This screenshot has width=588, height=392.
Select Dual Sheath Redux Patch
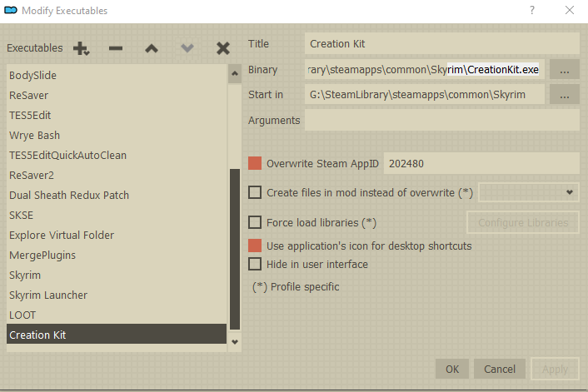[x=117, y=195]
